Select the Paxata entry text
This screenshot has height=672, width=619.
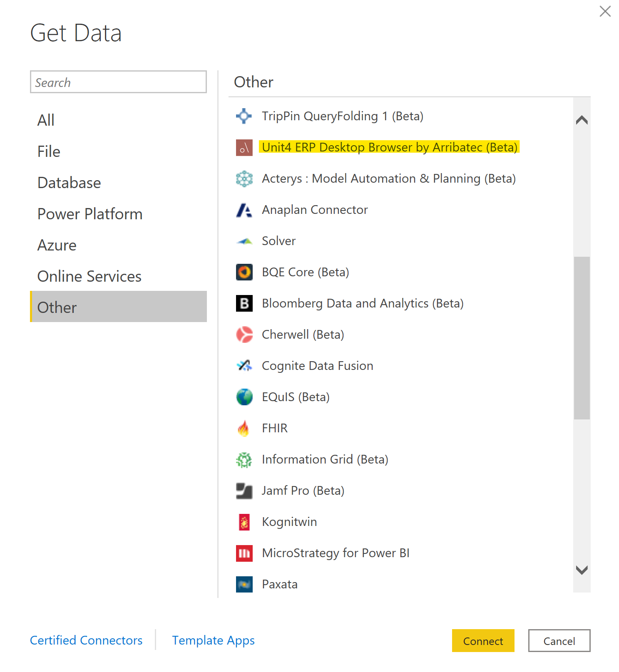tap(280, 584)
